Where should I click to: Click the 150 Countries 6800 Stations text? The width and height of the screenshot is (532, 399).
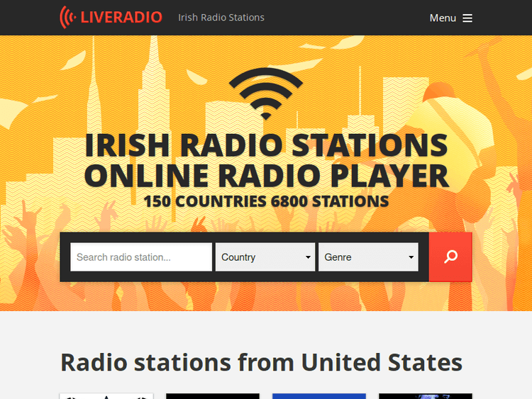[x=266, y=201]
